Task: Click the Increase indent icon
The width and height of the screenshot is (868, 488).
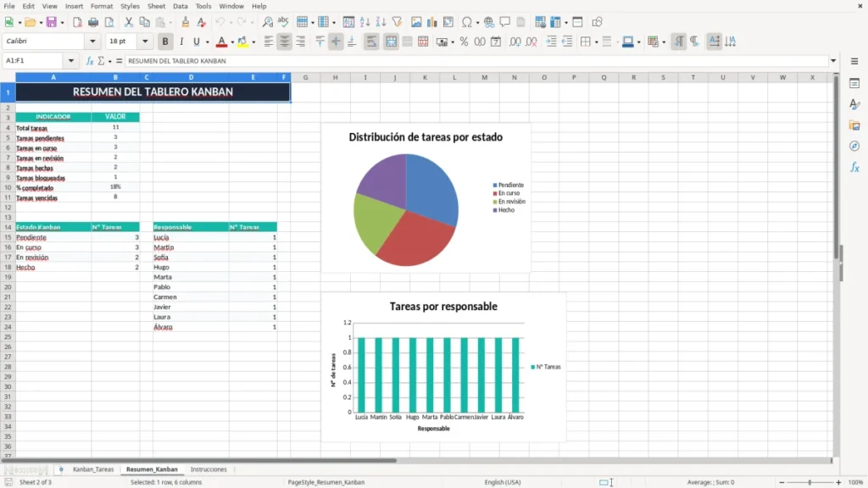Action: 551,42
